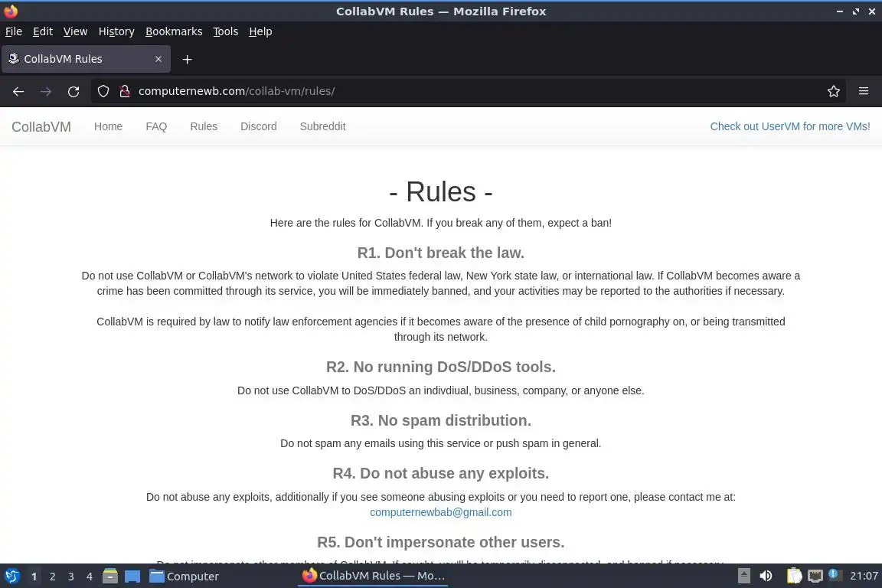
Task: Open the FAQ nav link
Action: 156,126
